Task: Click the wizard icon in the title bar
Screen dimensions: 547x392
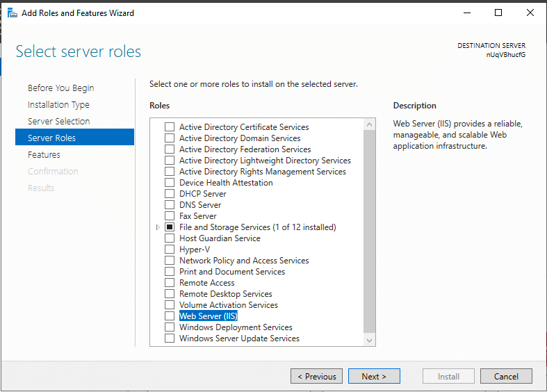Action: (x=12, y=13)
